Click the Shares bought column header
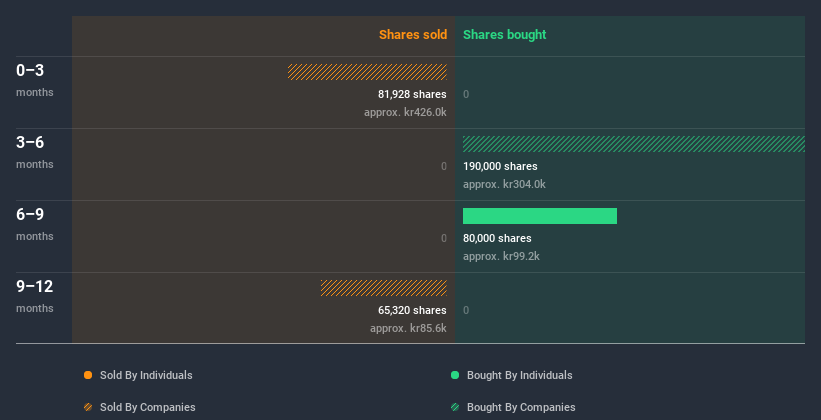 (505, 35)
